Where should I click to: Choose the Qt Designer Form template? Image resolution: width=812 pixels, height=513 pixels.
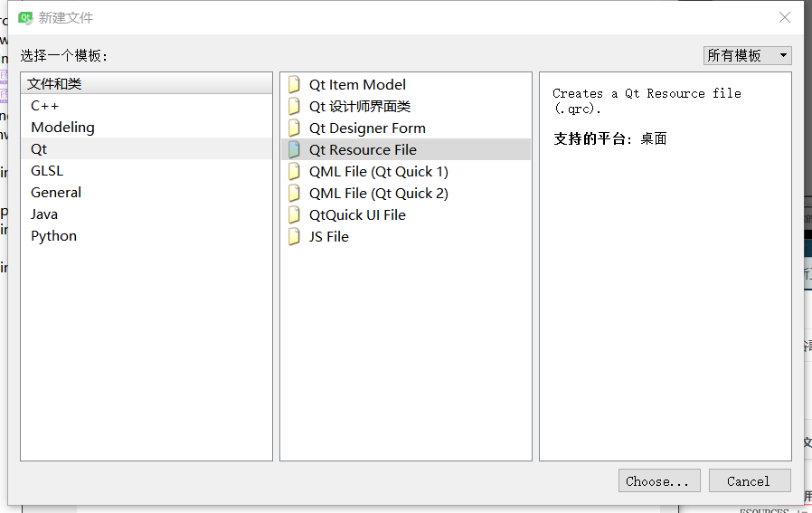pos(406,128)
